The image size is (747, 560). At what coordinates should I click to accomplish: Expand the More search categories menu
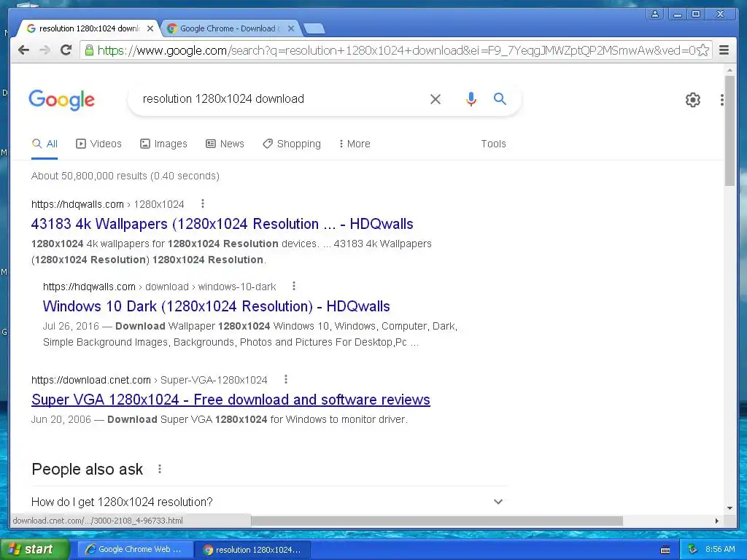tap(355, 144)
